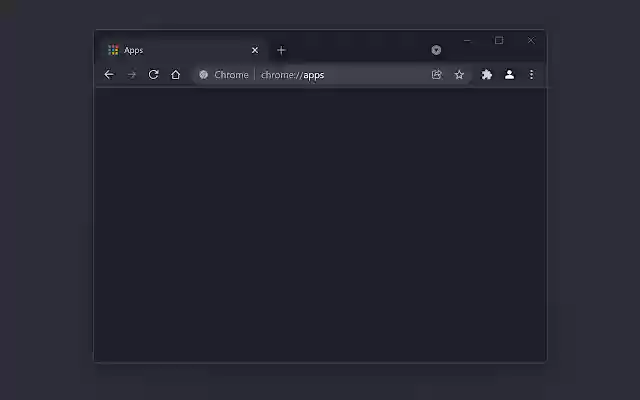Close the browser window
The width and height of the screenshot is (640, 400).
tap(531, 40)
